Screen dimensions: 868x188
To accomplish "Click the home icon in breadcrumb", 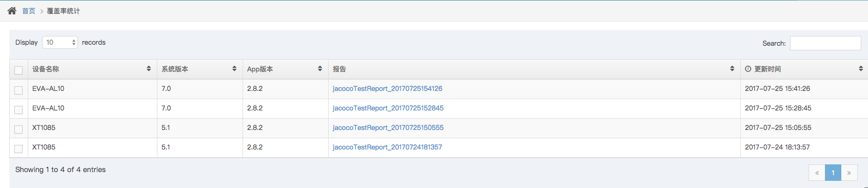I will coord(12,11).
